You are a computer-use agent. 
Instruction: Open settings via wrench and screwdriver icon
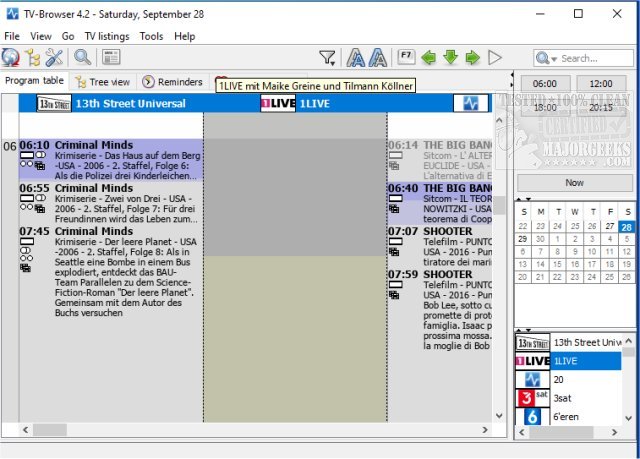tap(54, 58)
